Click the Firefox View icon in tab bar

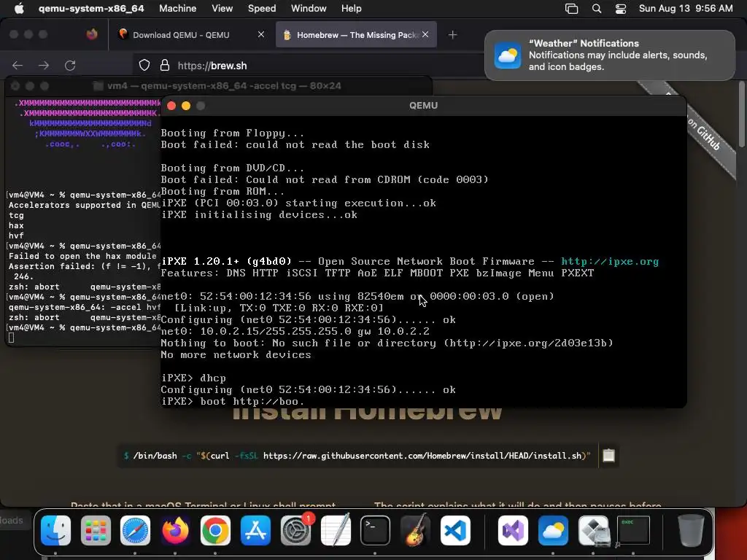point(92,34)
